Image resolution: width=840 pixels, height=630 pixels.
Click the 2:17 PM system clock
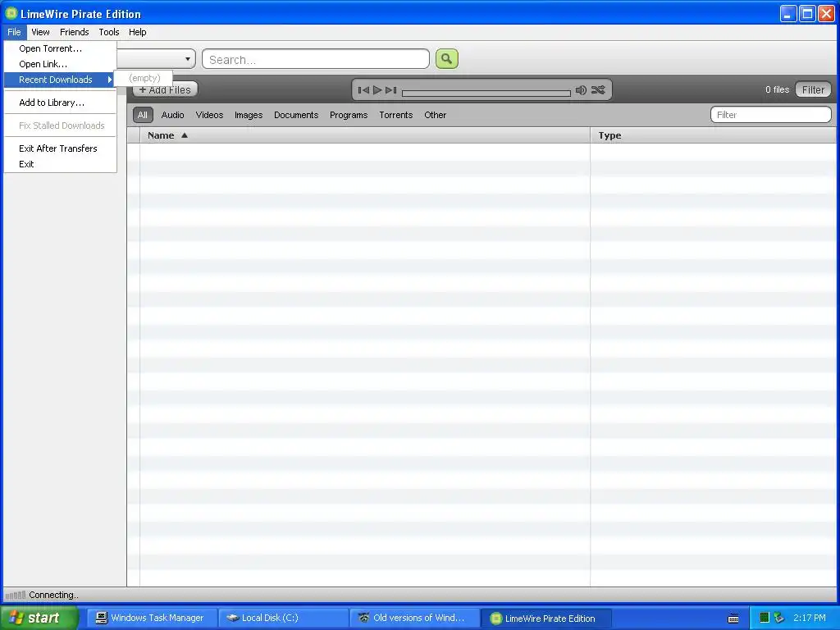click(810, 619)
